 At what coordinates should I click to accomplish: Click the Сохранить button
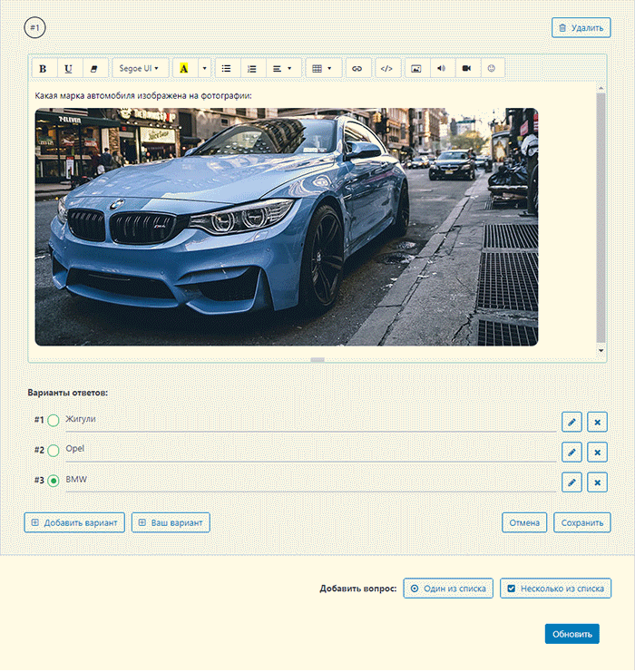(x=582, y=523)
